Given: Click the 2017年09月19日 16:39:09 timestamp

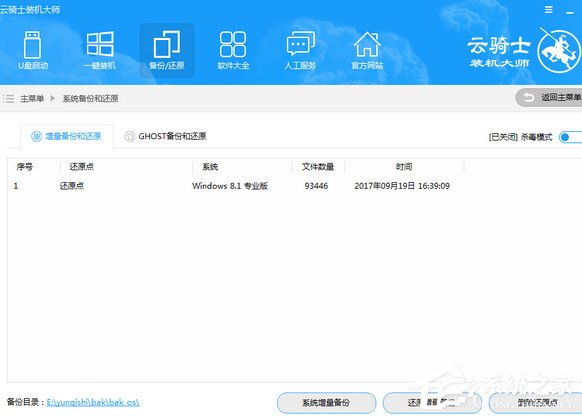Looking at the screenshot, I should point(402,186).
